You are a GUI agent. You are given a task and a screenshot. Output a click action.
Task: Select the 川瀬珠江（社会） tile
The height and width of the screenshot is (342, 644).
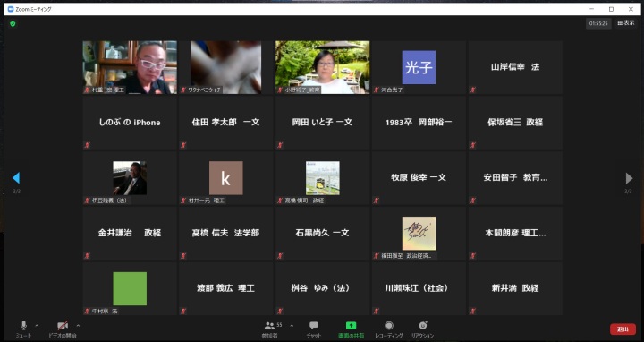coord(419,288)
